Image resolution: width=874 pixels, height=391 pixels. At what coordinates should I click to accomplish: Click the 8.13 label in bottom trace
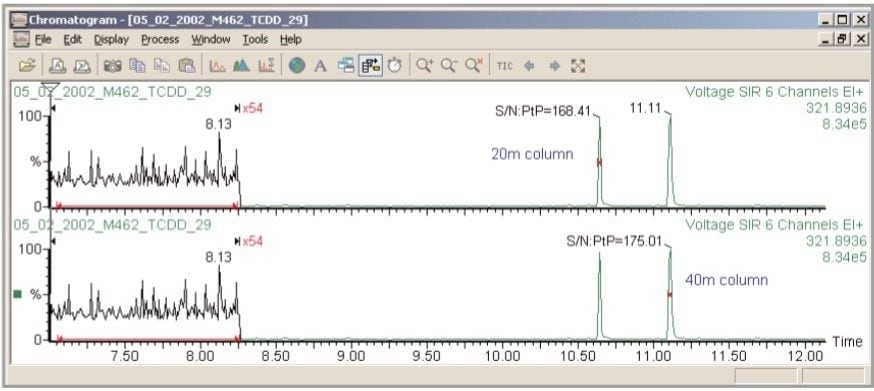(218, 257)
